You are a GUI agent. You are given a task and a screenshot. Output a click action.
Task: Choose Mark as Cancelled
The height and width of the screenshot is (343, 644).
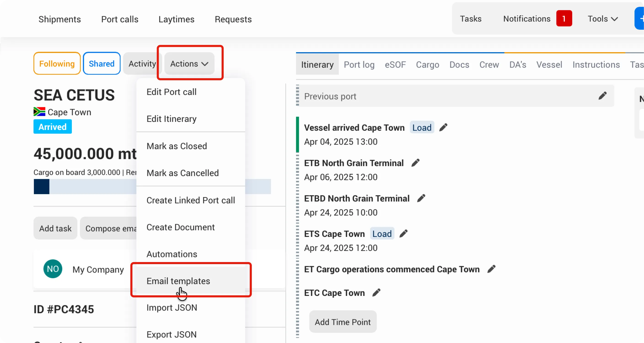191,173
